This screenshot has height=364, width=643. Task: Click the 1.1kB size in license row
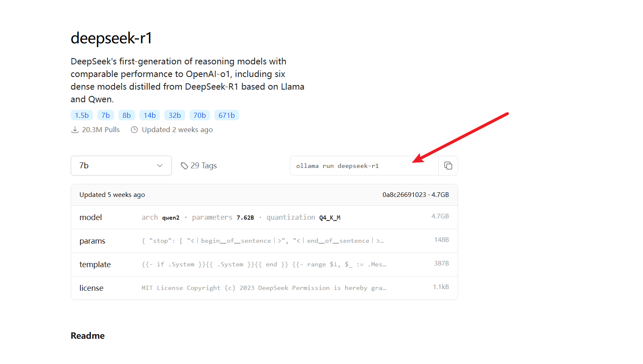pyautogui.click(x=441, y=287)
